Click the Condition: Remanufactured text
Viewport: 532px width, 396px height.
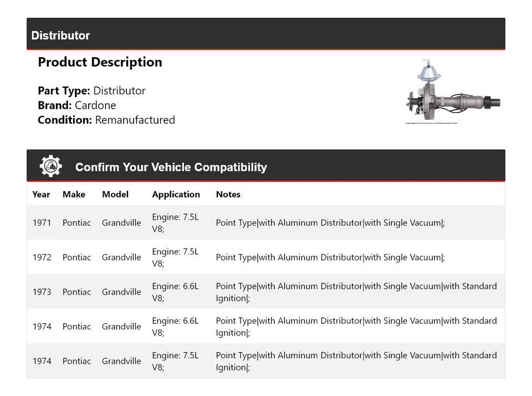coord(106,120)
